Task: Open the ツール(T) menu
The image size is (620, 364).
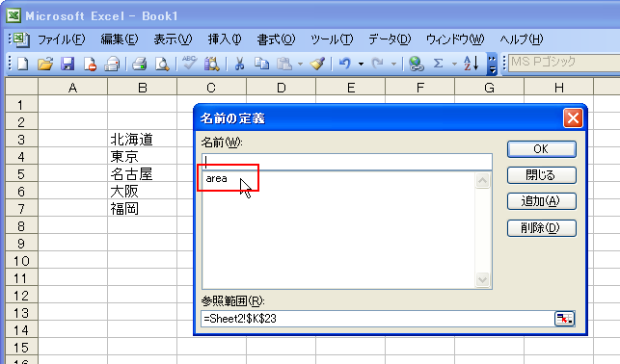Action: (332, 39)
